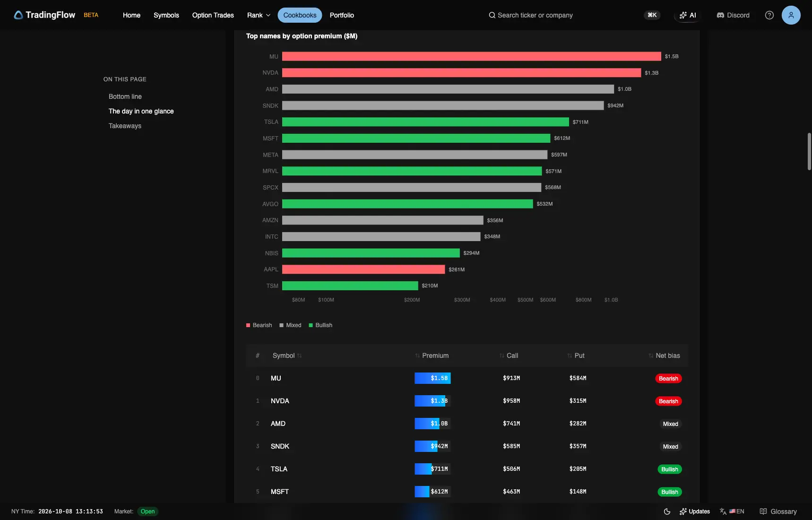
Task: Go to the Home tab
Action: [x=131, y=15]
